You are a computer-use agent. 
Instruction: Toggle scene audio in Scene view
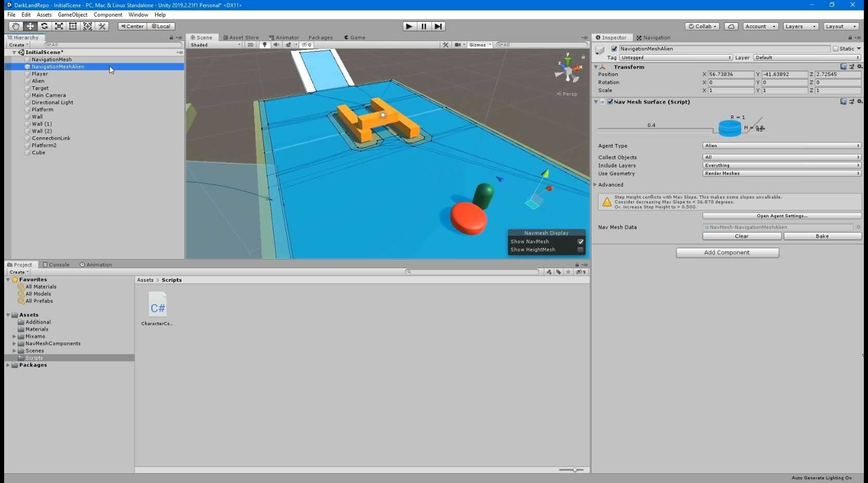[276, 45]
